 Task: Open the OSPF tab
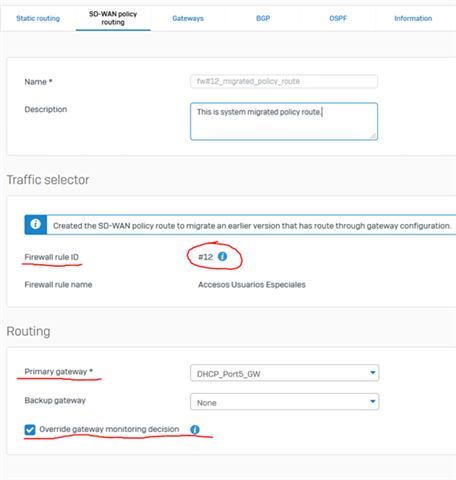338,18
